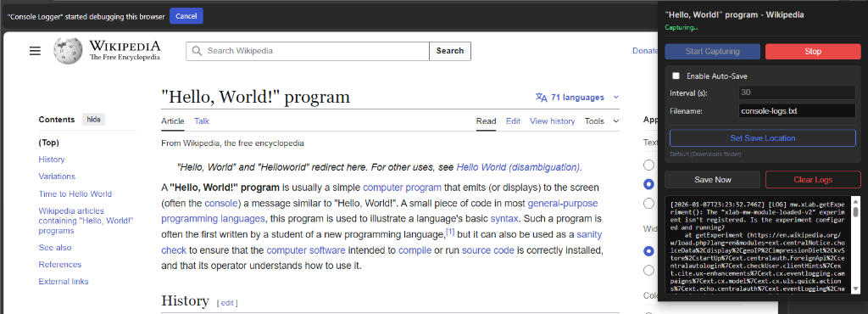Open the Wikipedia hamburger main menu
Image resolution: width=868 pixels, height=314 pixels.
tap(35, 51)
